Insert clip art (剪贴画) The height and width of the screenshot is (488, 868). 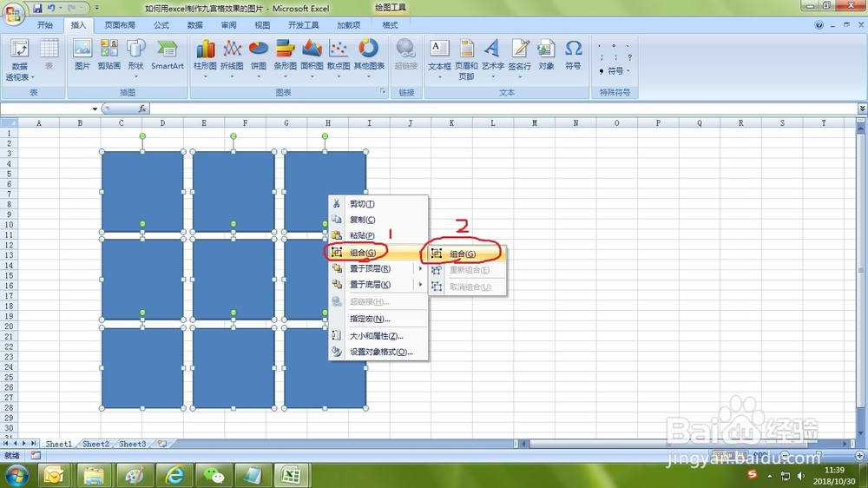tap(109, 55)
